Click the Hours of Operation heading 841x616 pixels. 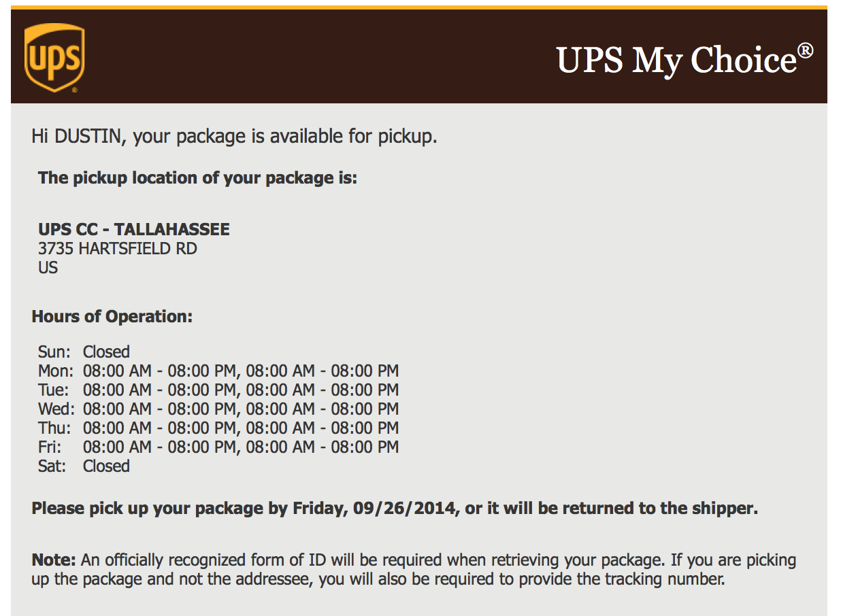tap(112, 317)
